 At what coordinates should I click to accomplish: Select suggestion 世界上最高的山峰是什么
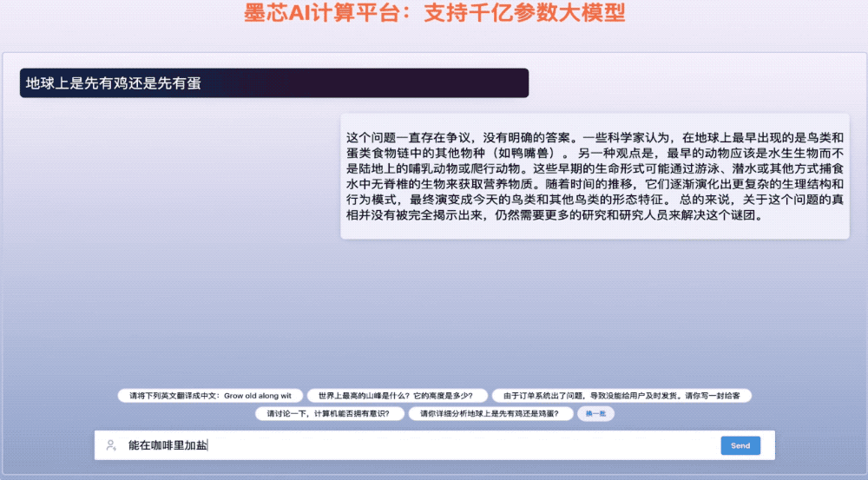(x=397, y=396)
